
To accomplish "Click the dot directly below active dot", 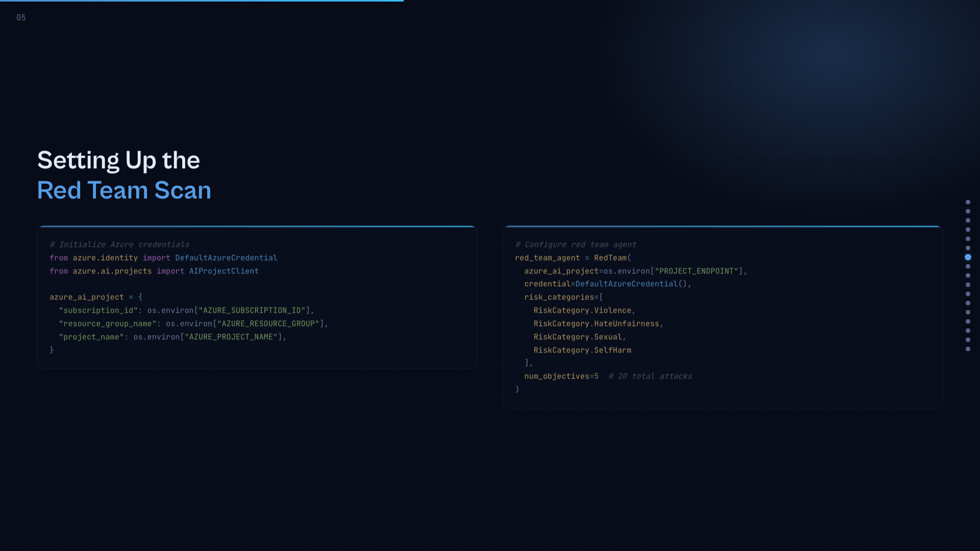I will coord(968,266).
